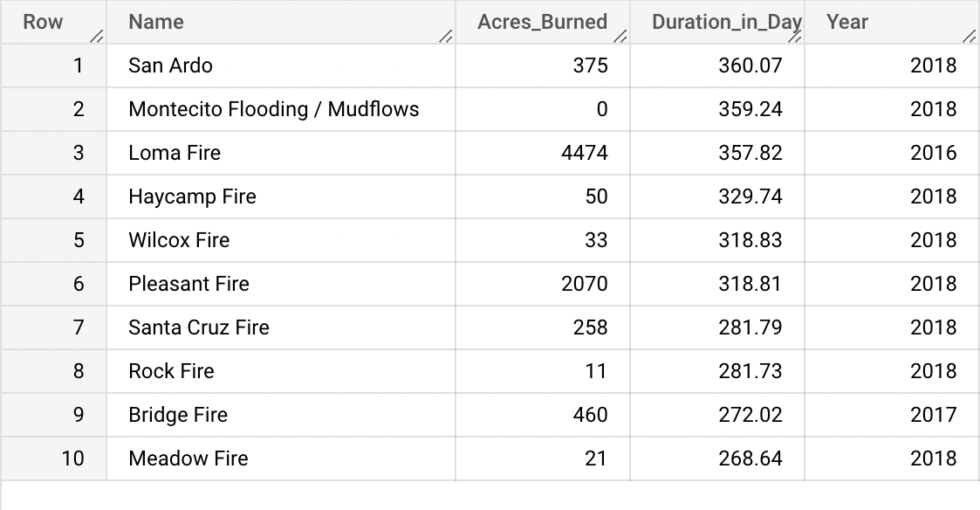This screenshot has width=980, height=510.
Task: Select the 281.79 duration value
Action: click(x=750, y=327)
